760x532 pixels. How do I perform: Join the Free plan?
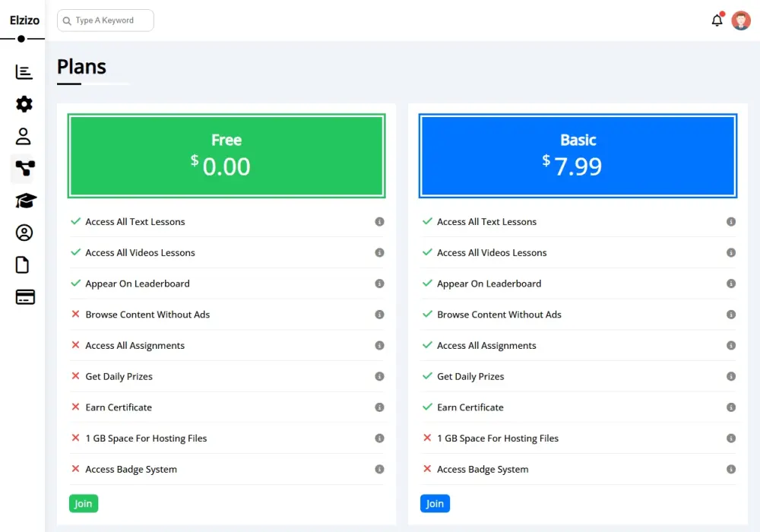tap(83, 503)
